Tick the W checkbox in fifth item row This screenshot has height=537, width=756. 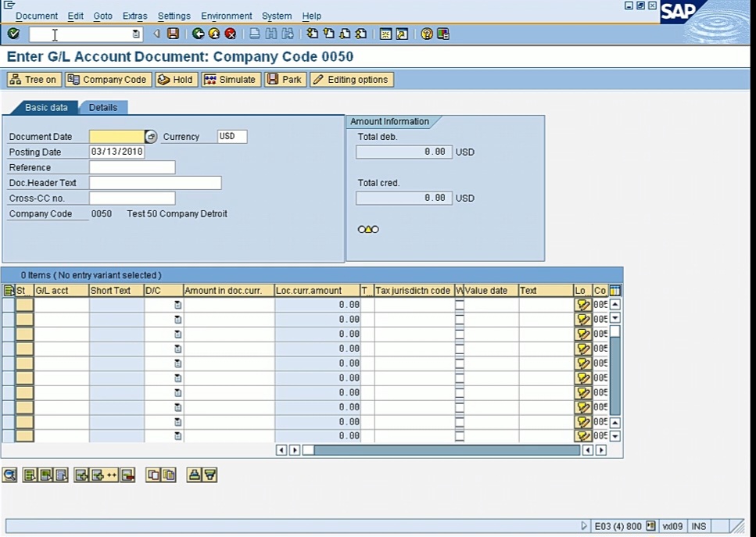click(460, 363)
